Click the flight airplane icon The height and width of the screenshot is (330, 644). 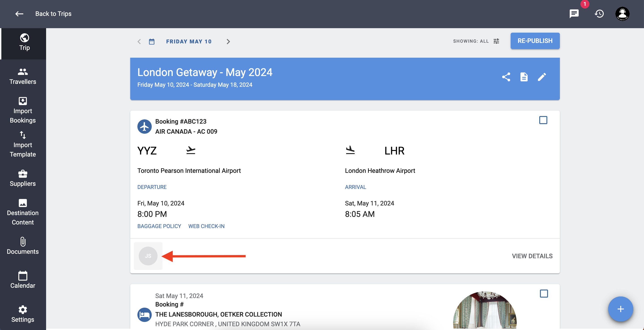tap(144, 127)
